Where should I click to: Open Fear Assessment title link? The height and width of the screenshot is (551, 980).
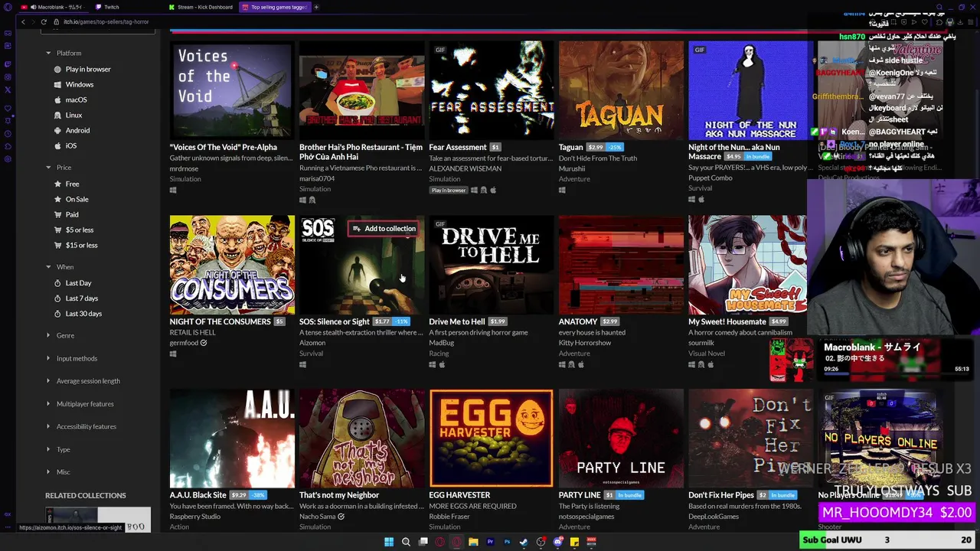(x=458, y=147)
